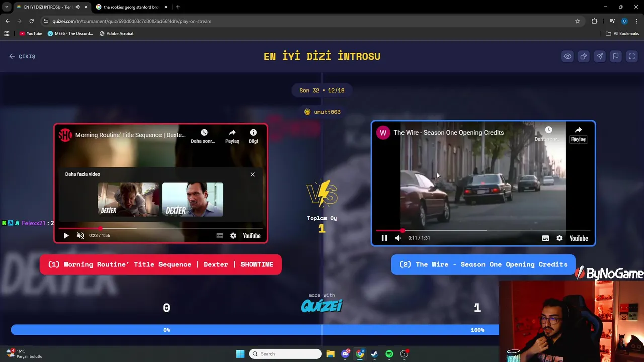This screenshot has width=644, height=362.
Task: Open All Bookmarks folder
Action: pyautogui.click(x=622, y=34)
